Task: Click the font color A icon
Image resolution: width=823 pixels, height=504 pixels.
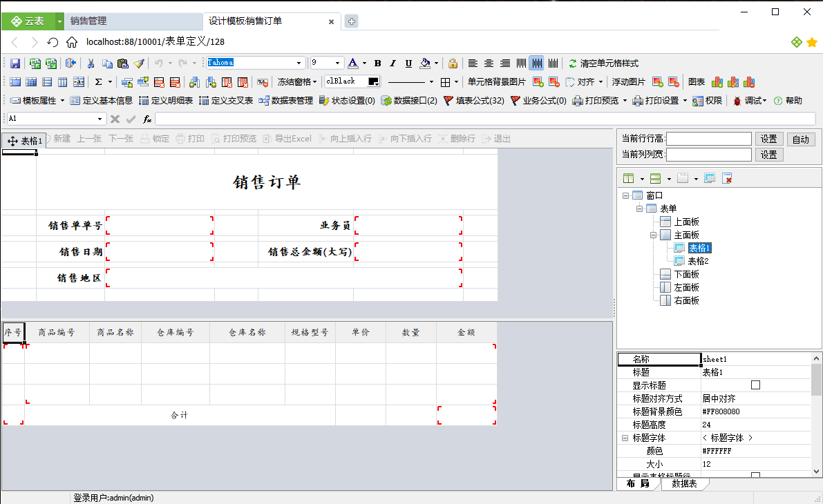Action: click(x=353, y=64)
